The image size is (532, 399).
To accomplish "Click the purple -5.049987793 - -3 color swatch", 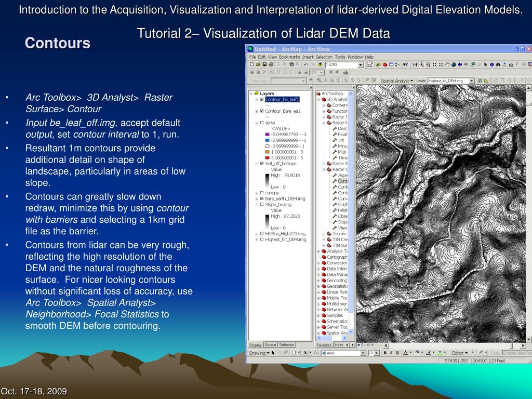I will click(267, 135).
